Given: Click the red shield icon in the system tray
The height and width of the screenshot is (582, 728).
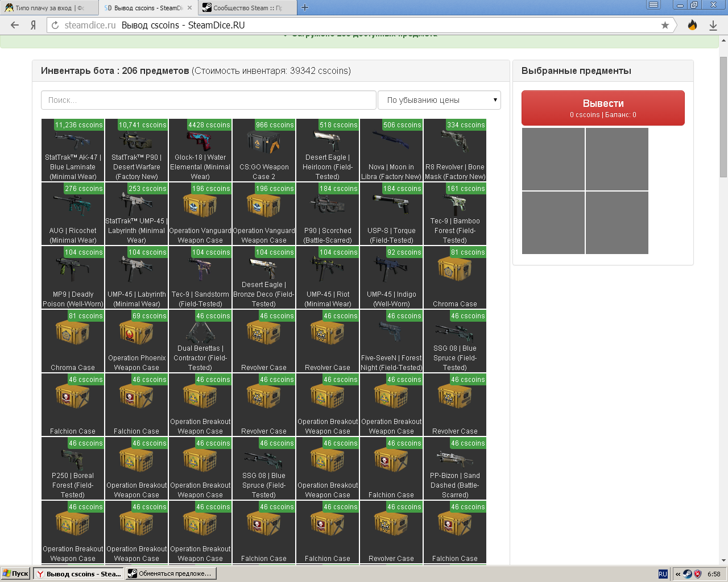Looking at the screenshot, I should 698,574.
